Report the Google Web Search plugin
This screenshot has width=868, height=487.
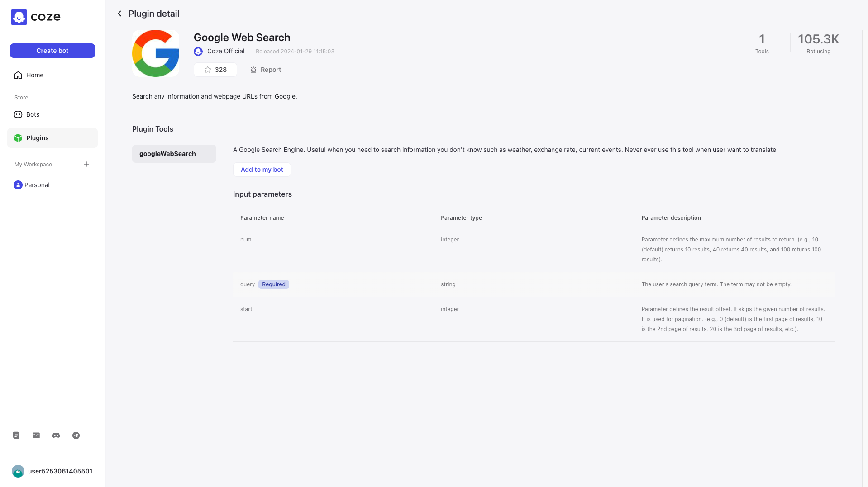coord(266,70)
